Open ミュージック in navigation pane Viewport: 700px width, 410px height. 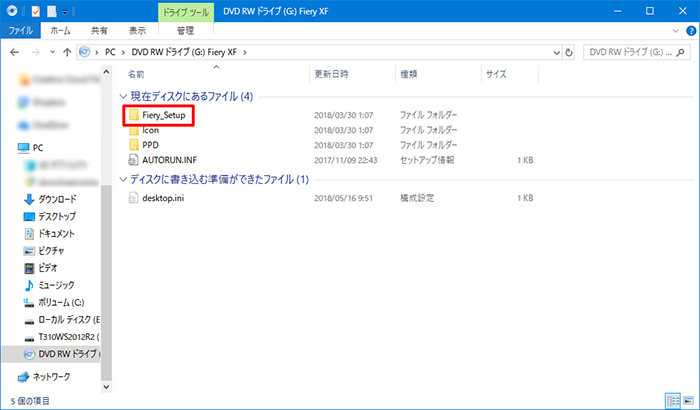49,285
